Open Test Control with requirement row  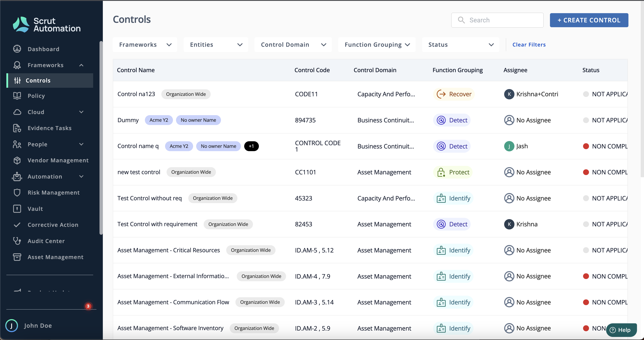click(x=157, y=224)
